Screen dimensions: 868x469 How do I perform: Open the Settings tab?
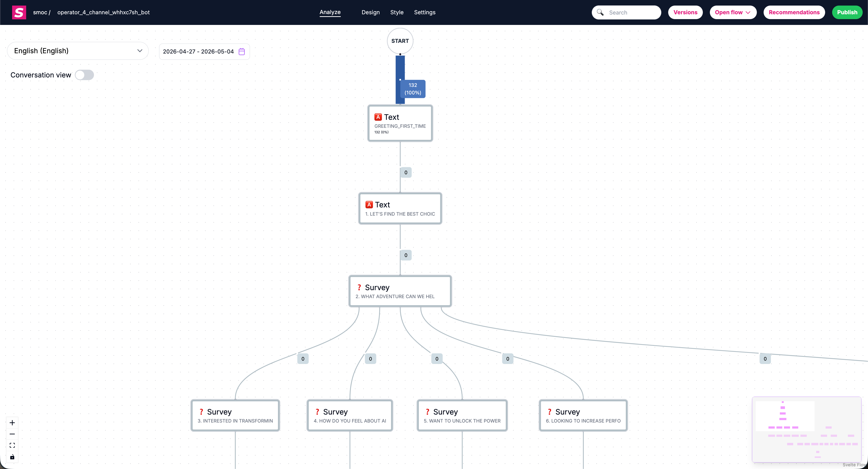coord(425,12)
